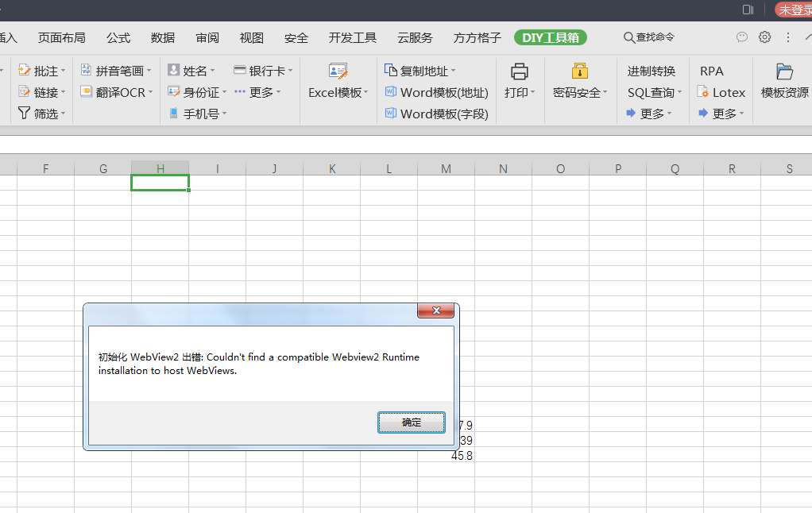The image size is (812, 513).
Task: Expand the 银行卡 dropdown arrow
Action: [291, 71]
